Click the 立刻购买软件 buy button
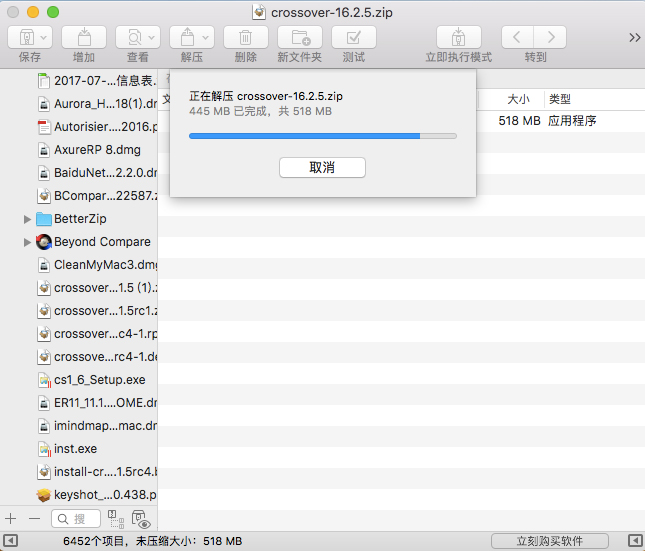 [x=549, y=541]
